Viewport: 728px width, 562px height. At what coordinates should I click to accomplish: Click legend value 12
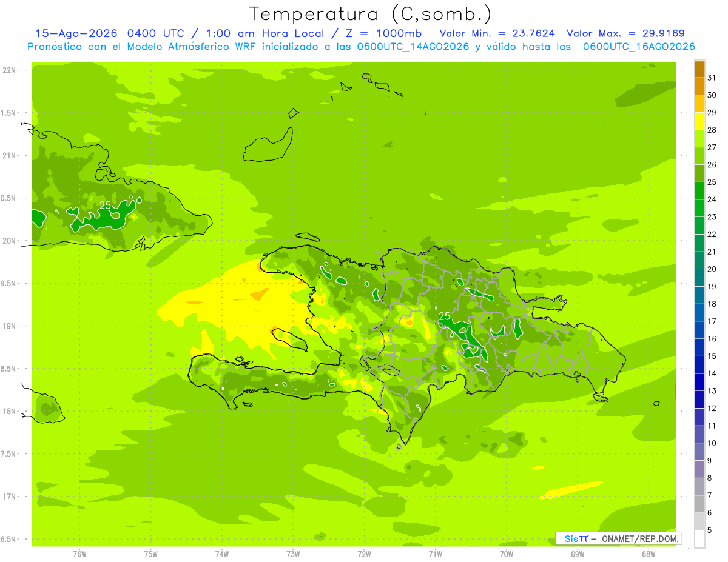pos(712,409)
